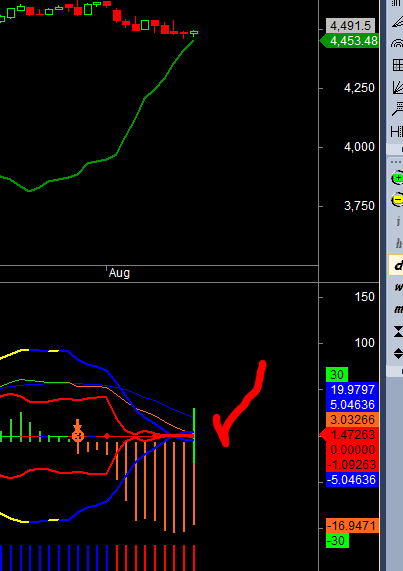Click the tall green vertical bar in indicator
Screen dimensions: 403x571
tap(194, 435)
